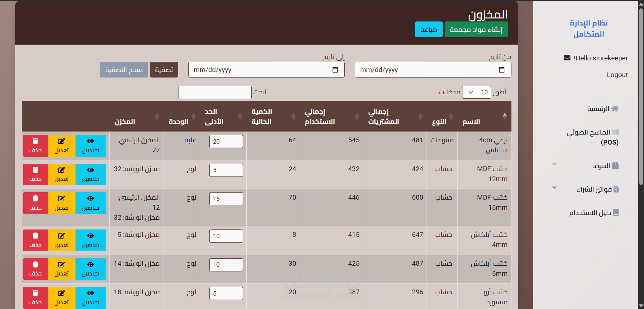Apply filter with تصفية button

tap(164, 70)
